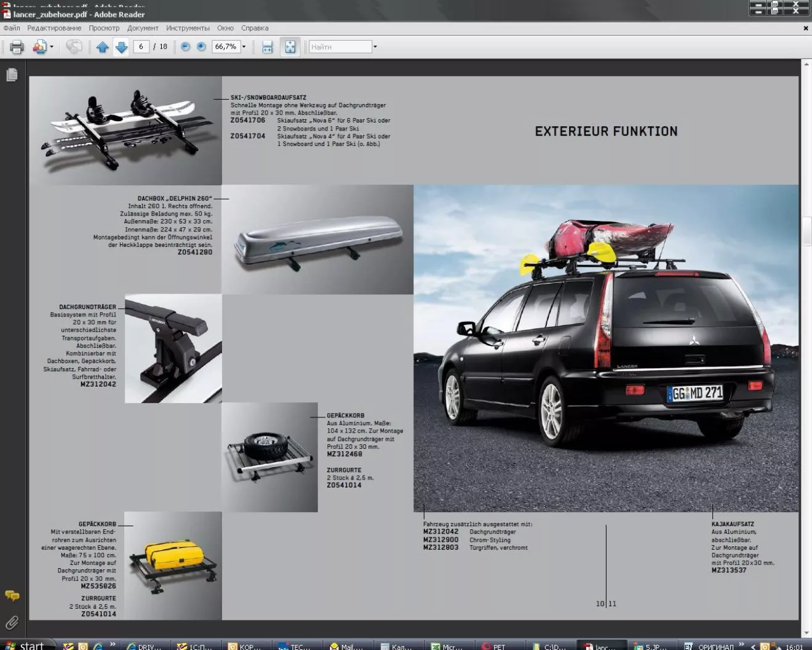Open the Comments panel in sidebar
This screenshot has height=650, width=812.
click(12, 595)
